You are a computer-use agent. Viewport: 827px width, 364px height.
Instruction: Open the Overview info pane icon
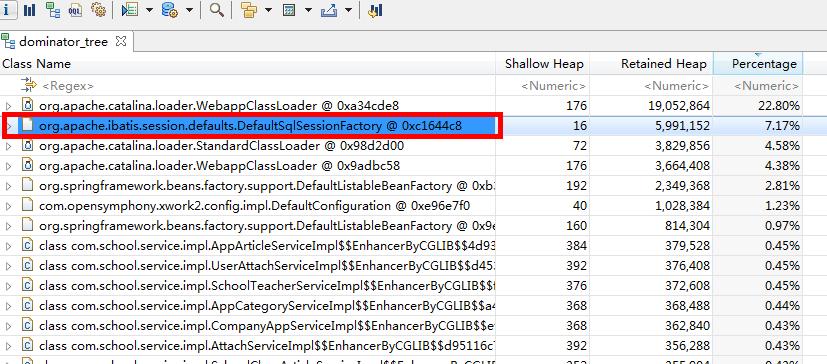6,9
